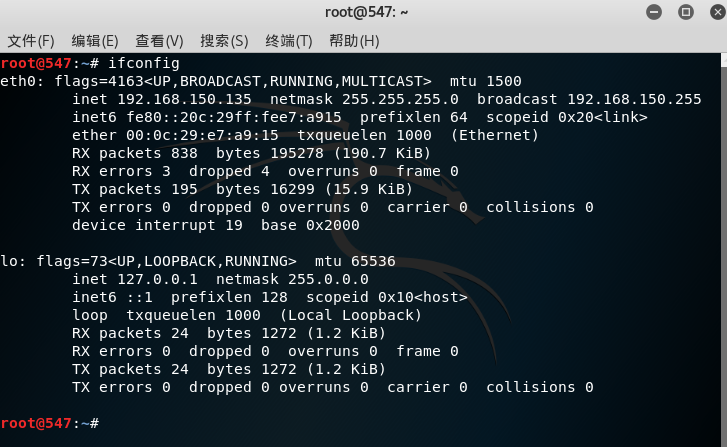The image size is (727, 447).
Task: Click the lo interface name
Action: [10, 262]
